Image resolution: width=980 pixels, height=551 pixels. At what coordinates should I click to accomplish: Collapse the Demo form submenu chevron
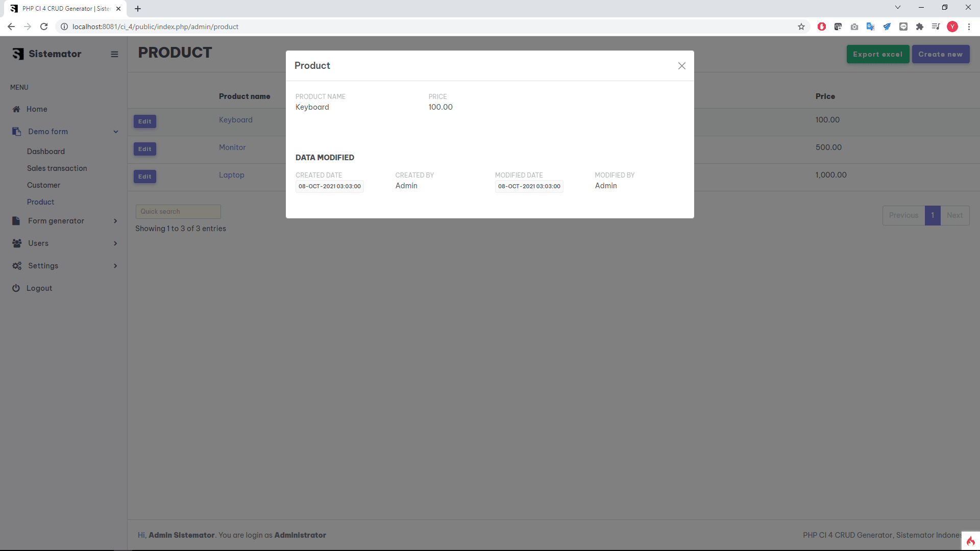[x=116, y=132]
